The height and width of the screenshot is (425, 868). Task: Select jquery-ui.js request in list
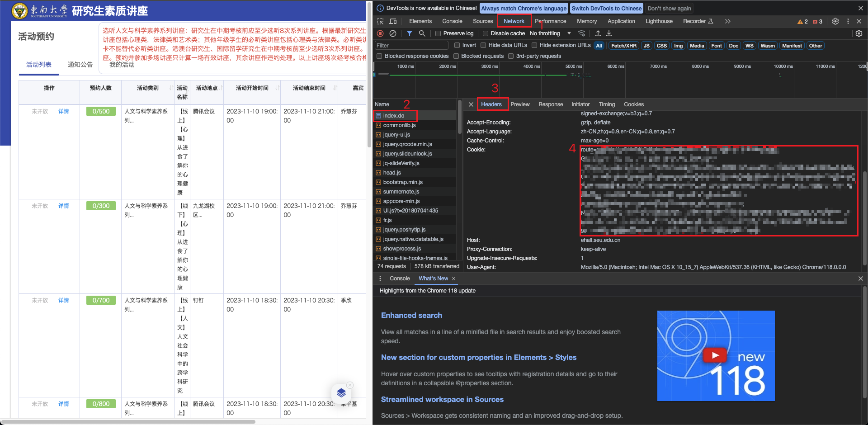tap(415, 135)
